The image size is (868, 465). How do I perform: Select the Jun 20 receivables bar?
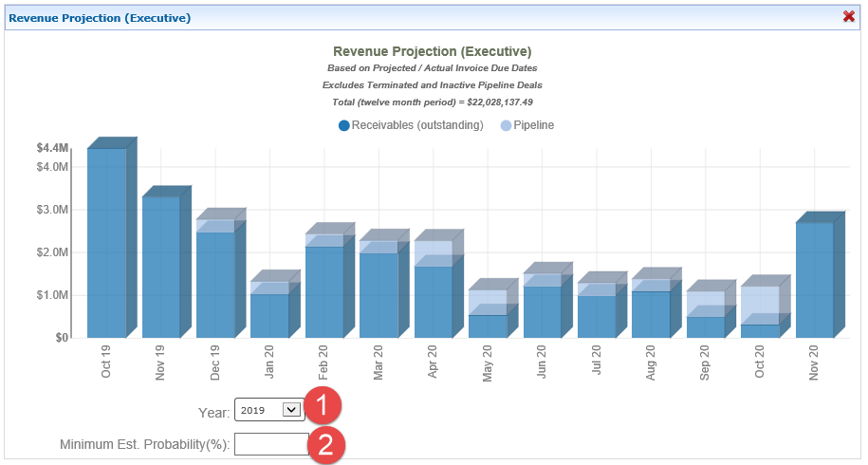(x=542, y=311)
